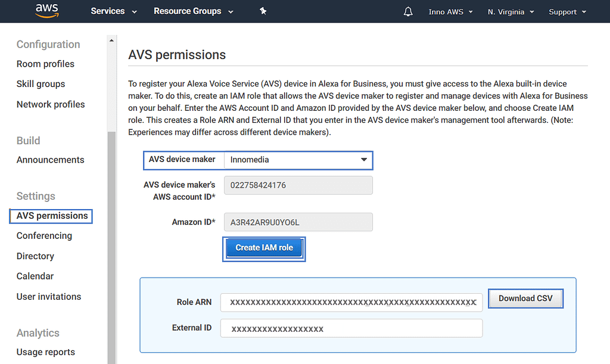
Task: Select Announcements in the sidebar
Action: (x=50, y=160)
